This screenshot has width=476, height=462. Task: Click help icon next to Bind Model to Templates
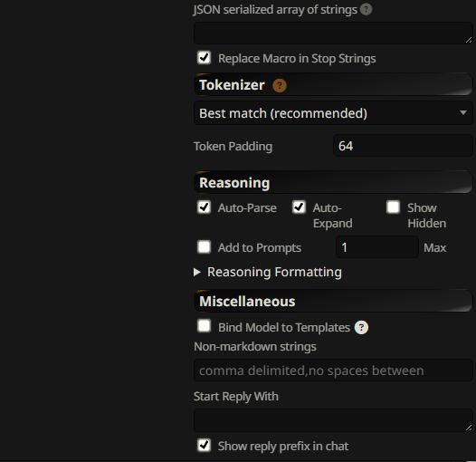[361, 328]
